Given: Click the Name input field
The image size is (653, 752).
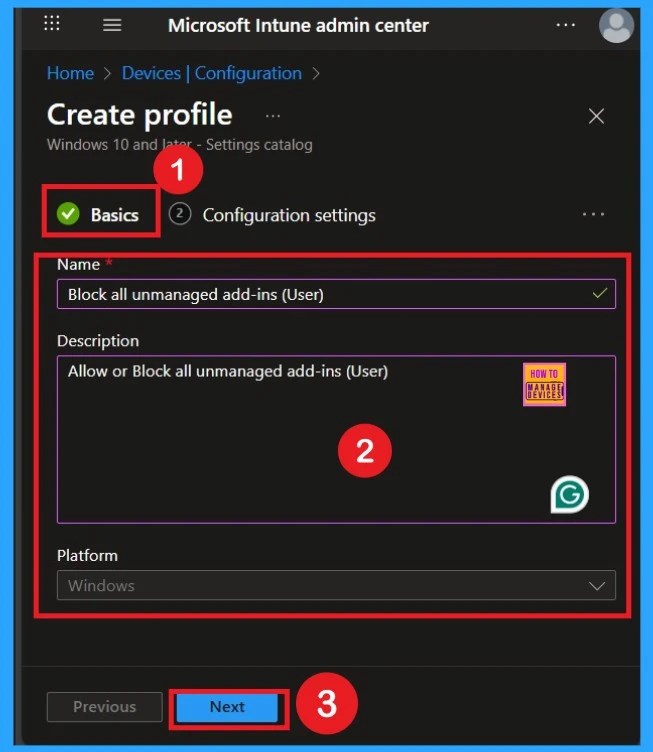Looking at the screenshot, I should coord(336,294).
